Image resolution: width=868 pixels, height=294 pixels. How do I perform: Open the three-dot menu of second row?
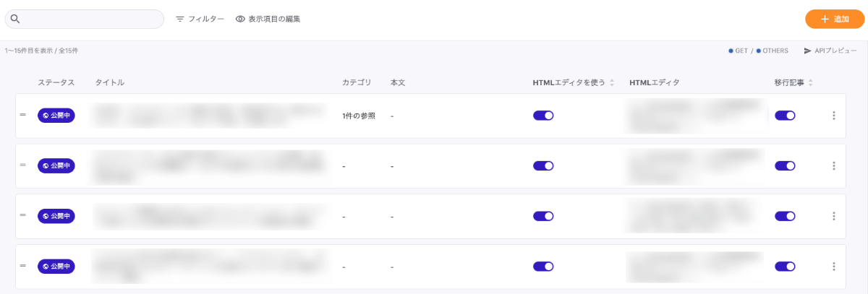pos(834,166)
